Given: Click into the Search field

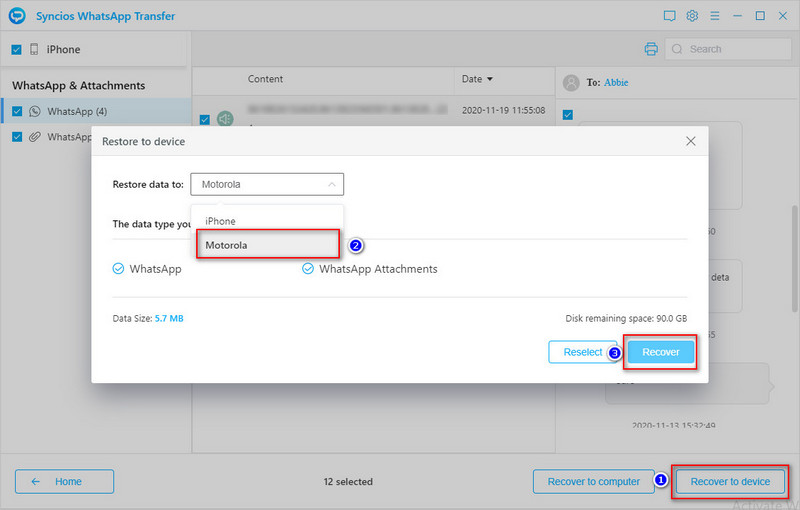Looking at the screenshot, I should (x=728, y=49).
